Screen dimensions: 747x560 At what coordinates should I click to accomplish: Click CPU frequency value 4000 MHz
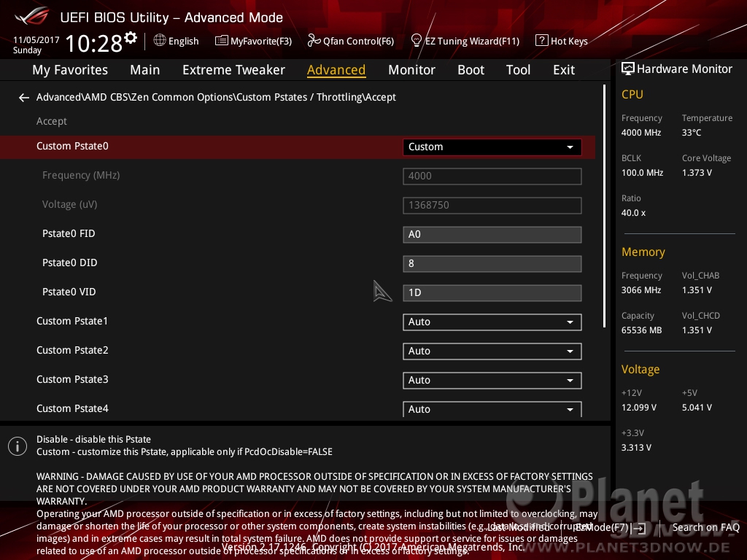pos(641,133)
